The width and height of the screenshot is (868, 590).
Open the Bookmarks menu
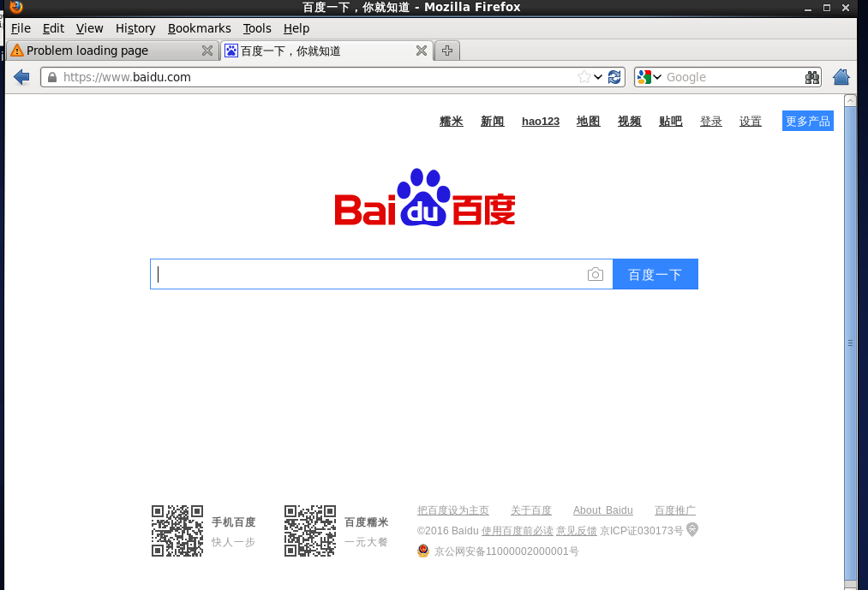point(199,28)
